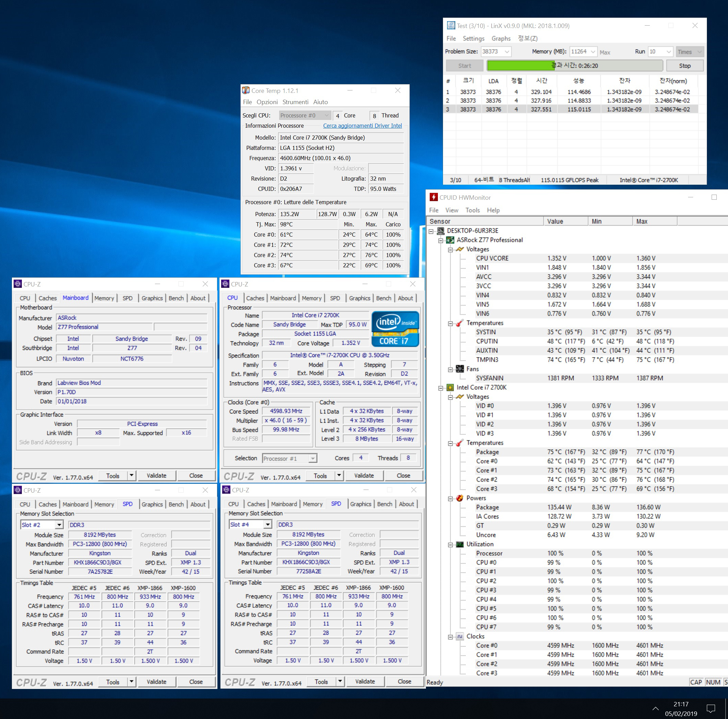This screenshot has height=719, width=728.
Task: Open the Slot #2 memory slot dropdown
Action: click(x=59, y=524)
